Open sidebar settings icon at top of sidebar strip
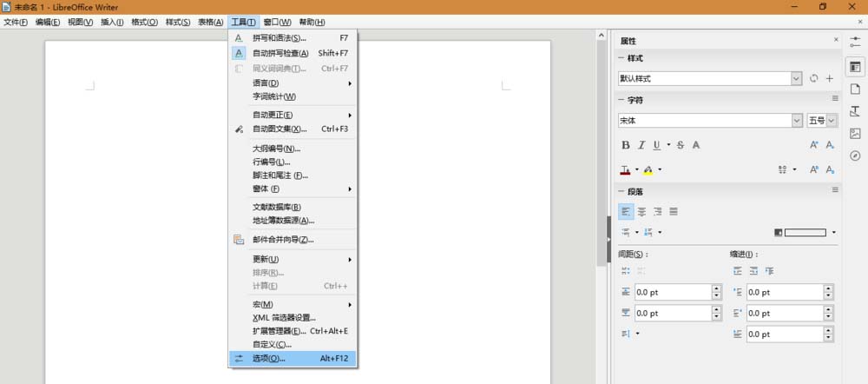Image resolution: width=868 pixels, height=384 pixels. [x=855, y=42]
